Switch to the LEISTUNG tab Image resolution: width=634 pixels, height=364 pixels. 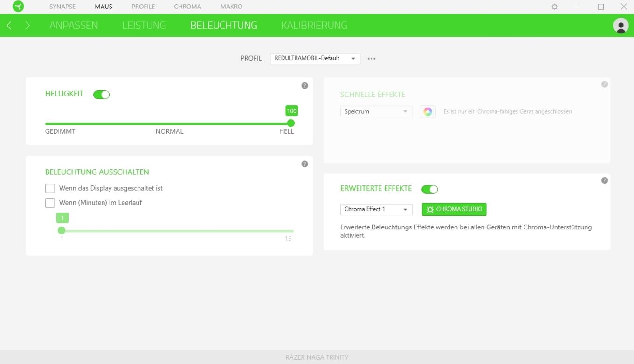click(144, 26)
